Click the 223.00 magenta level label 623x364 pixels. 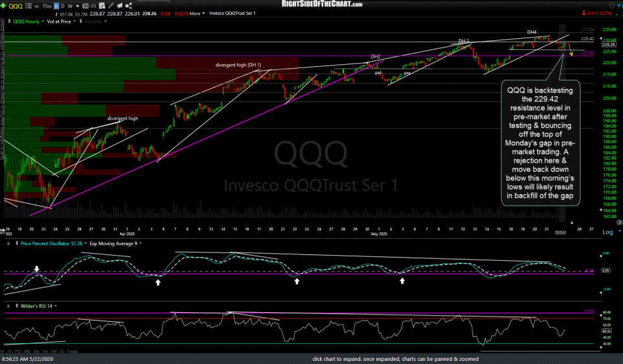point(588,53)
